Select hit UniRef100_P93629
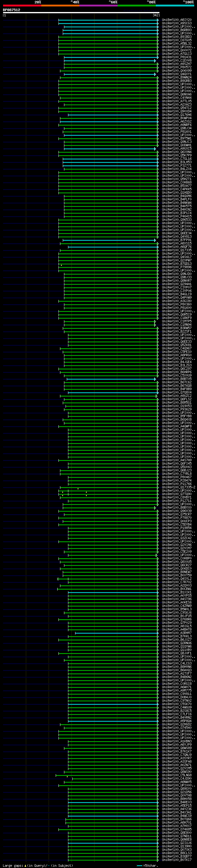The image size is (197, 868). coord(177,410)
